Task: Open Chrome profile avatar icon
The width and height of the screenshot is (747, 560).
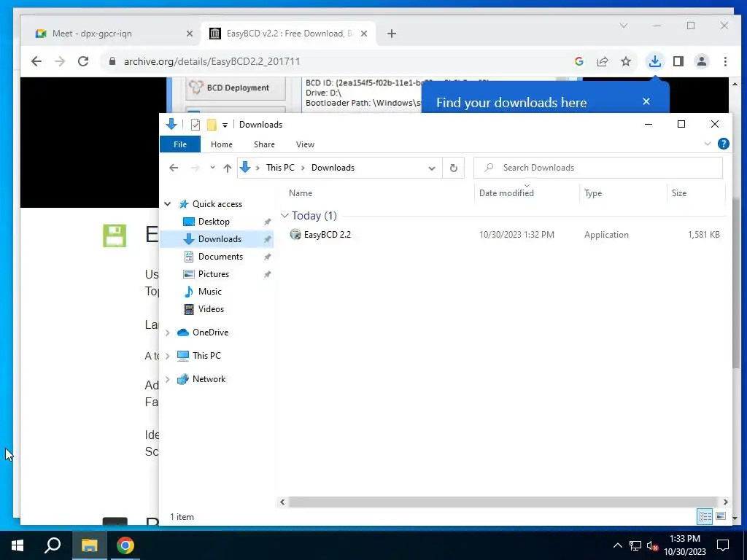Action: tap(701, 61)
